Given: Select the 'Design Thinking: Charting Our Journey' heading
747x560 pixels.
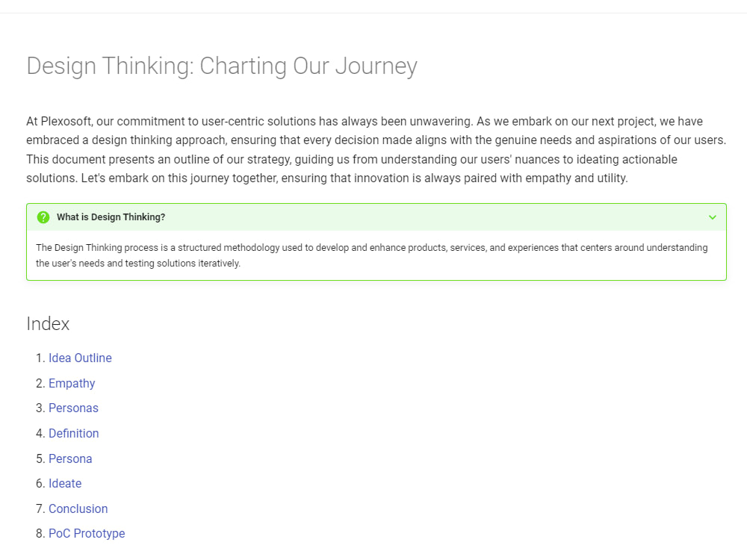Looking at the screenshot, I should click(222, 66).
